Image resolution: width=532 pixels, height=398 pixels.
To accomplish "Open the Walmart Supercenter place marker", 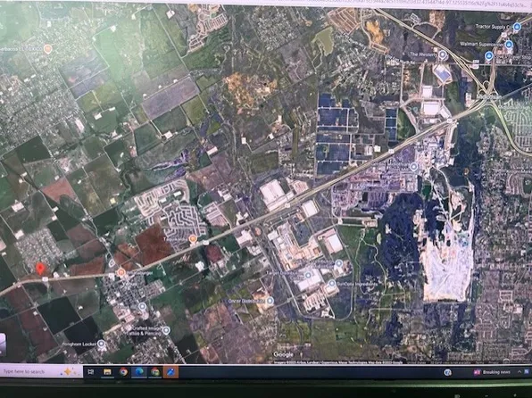I will [509, 44].
